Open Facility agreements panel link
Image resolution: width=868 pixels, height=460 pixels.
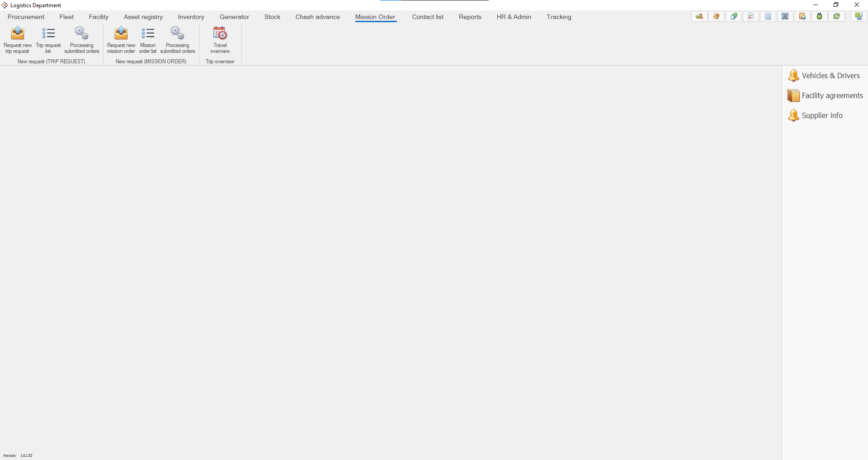pyautogui.click(x=832, y=95)
